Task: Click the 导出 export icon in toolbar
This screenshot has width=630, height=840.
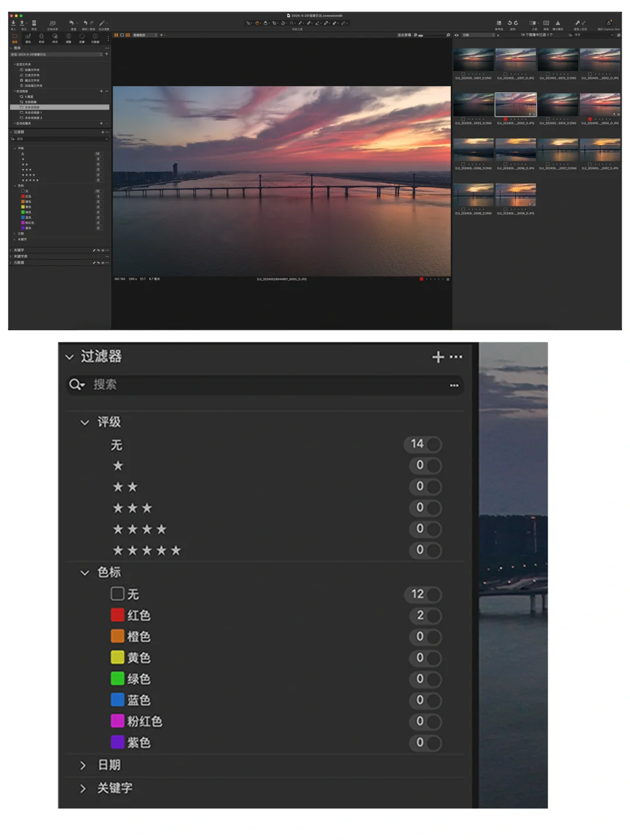Action: 22,23
